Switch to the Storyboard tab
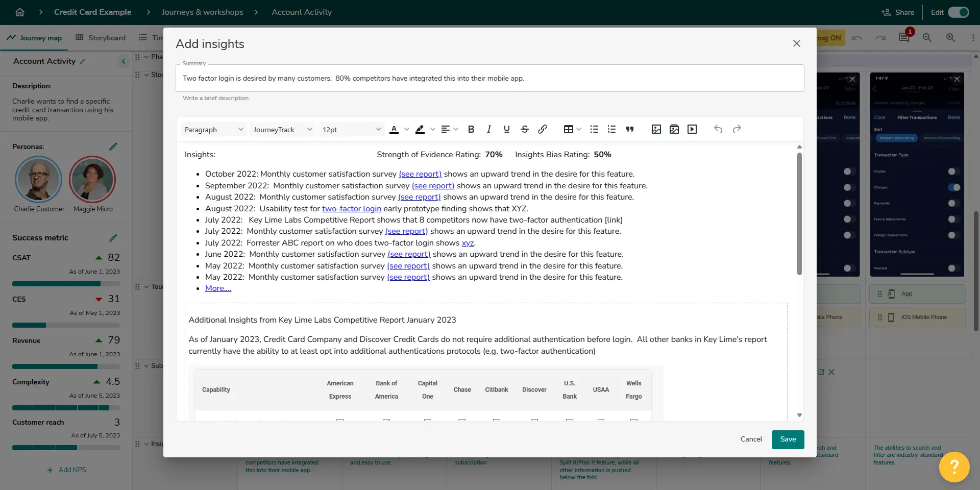Screen dimensions: 980x490 101,37
